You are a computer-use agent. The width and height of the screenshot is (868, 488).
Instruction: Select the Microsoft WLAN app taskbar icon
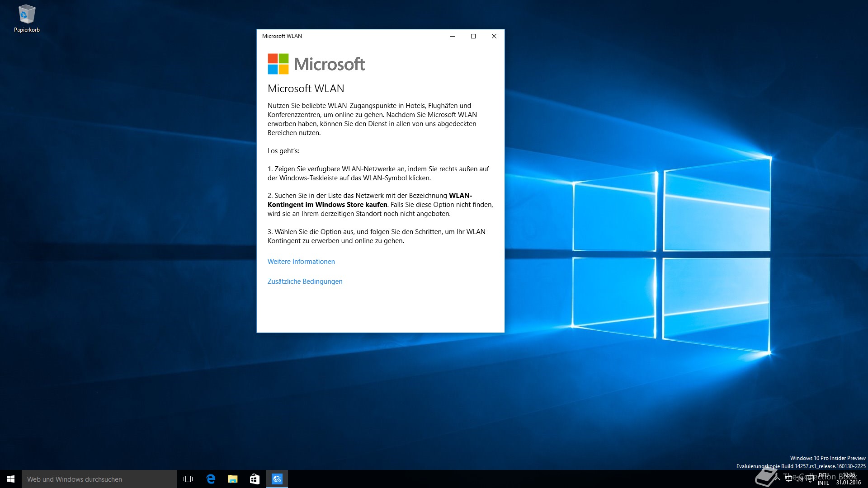pyautogui.click(x=277, y=479)
